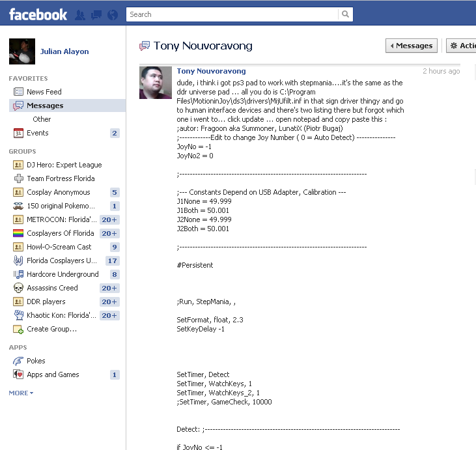Click the Actions gear icon

pyautogui.click(x=454, y=46)
